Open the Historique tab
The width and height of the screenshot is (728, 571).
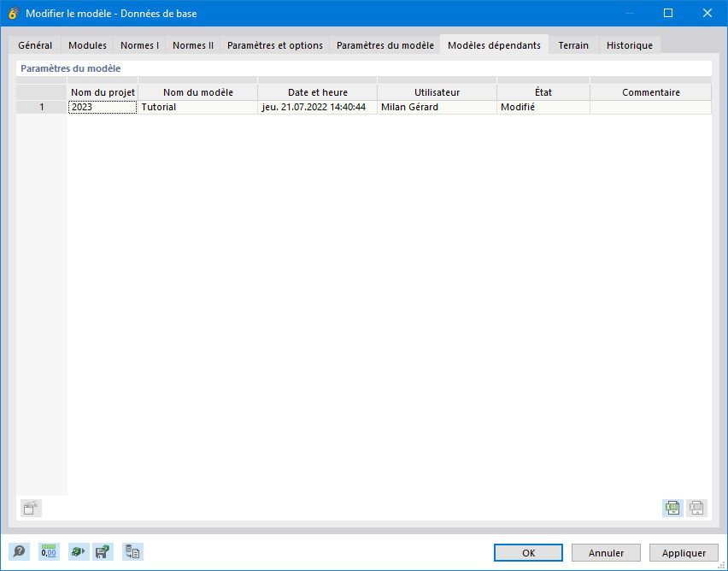click(x=630, y=45)
